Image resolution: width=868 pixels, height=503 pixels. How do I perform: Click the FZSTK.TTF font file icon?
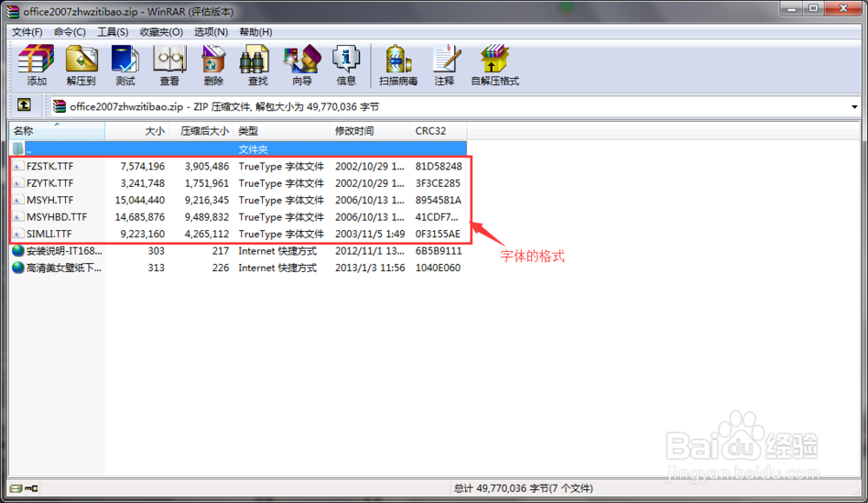pos(18,166)
